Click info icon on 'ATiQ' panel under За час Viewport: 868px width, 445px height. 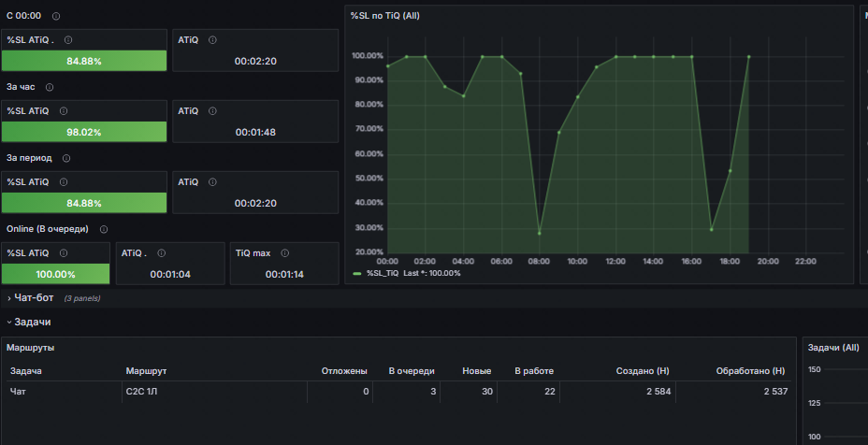click(x=212, y=111)
